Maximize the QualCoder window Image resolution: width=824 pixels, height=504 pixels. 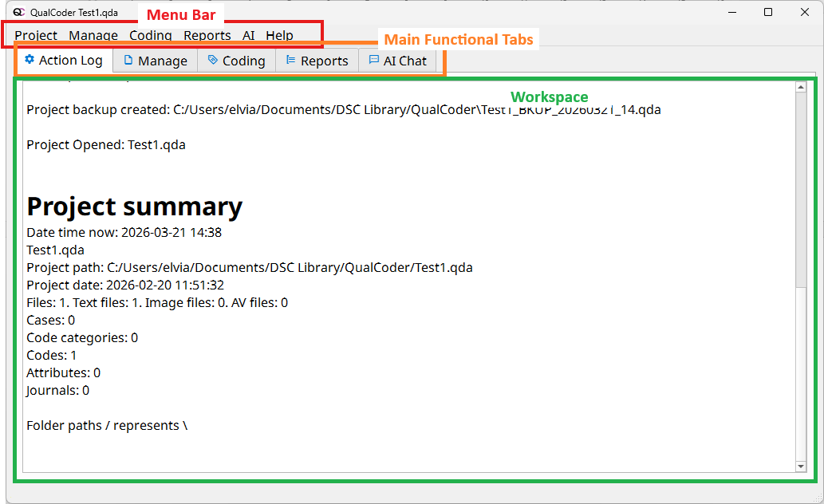point(767,12)
